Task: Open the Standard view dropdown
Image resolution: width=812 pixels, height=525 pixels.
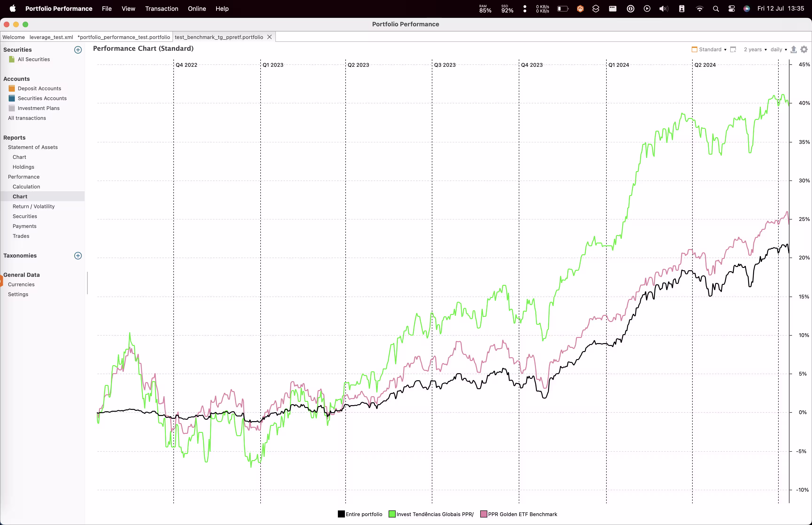Action: click(709, 49)
